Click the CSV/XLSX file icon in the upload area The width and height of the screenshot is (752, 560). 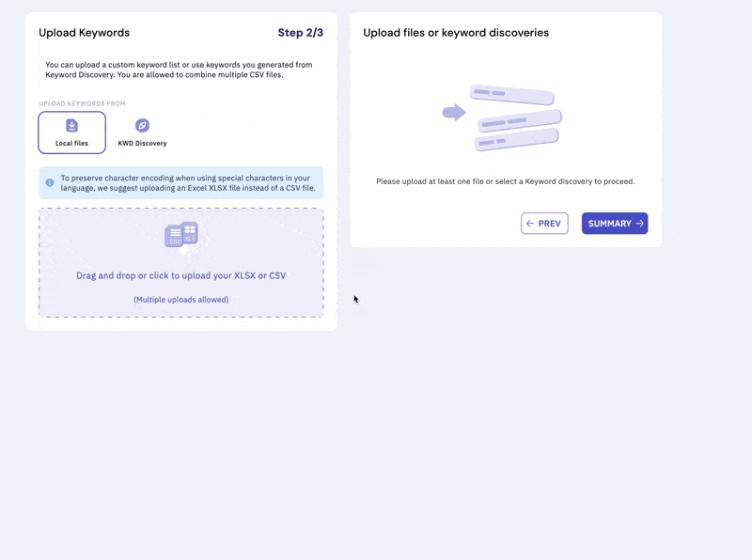pyautogui.click(x=181, y=235)
